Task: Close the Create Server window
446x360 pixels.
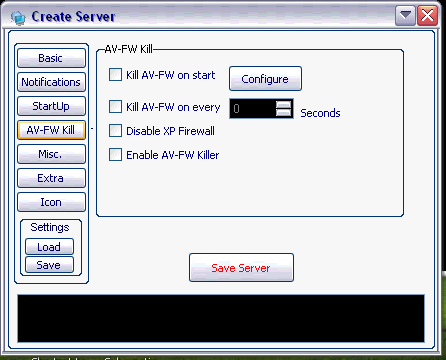Action: tap(428, 15)
